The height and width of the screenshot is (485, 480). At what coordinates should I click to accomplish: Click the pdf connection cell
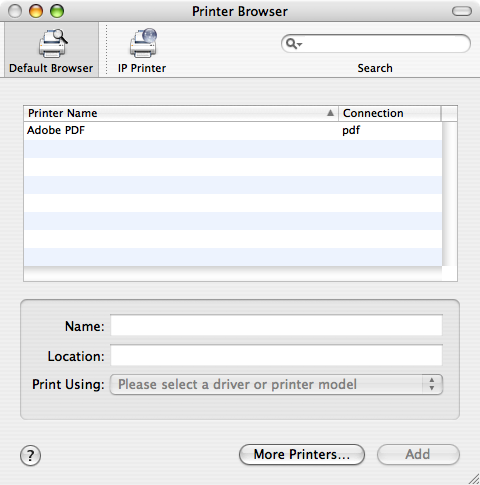pyautogui.click(x=351, y=130)
